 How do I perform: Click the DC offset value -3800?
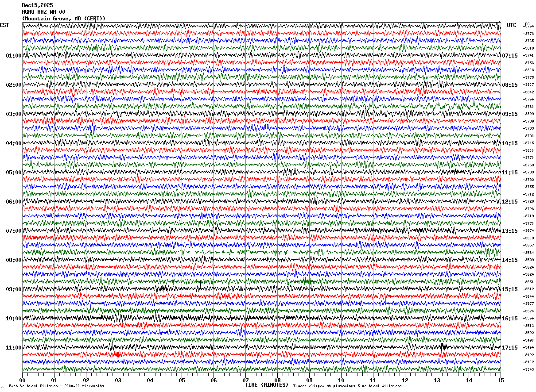point(528,150)
